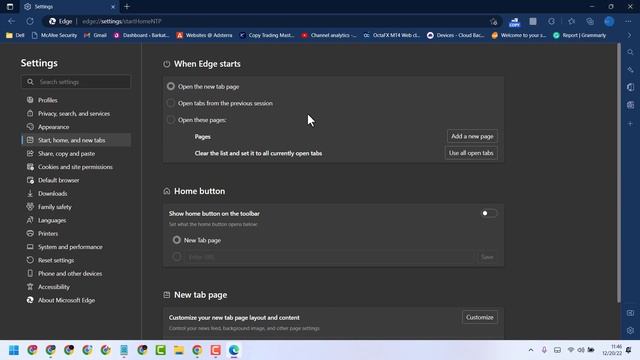Open Cookies and site permissions
This screenshot has height=360, width=640.
click(x=76, y=167)
